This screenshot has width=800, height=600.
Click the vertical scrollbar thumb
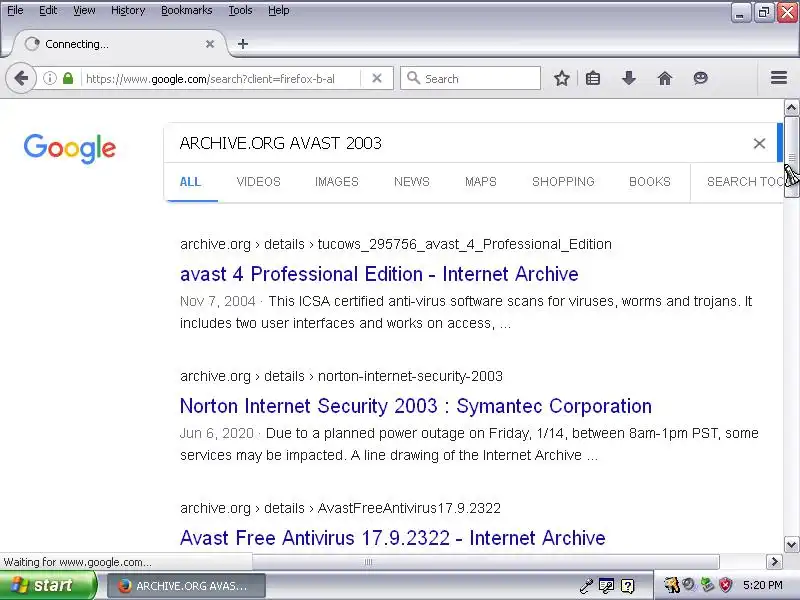[791, 157]
